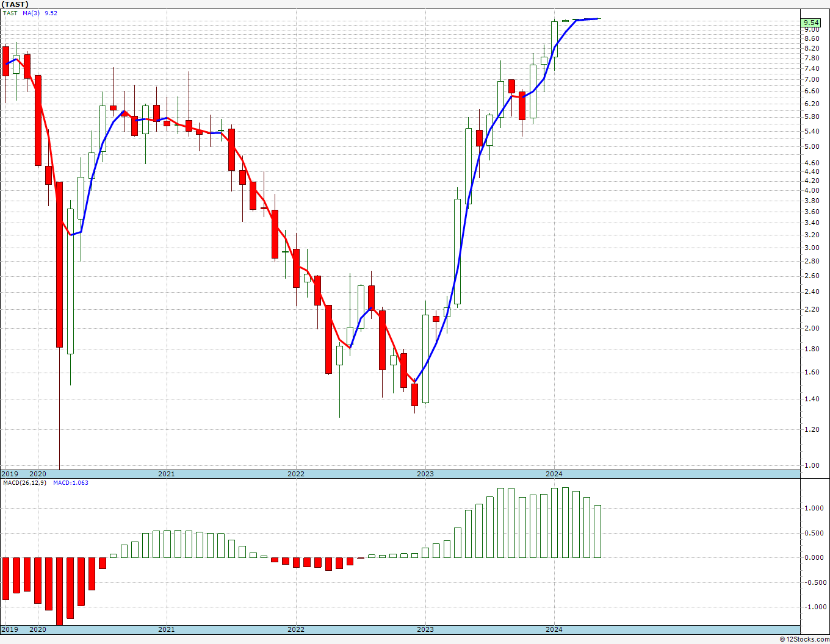Click 2020 on the MACD panel time axis
The width and height of the screenshot is (830, 644).
click(x=38, y=629)
